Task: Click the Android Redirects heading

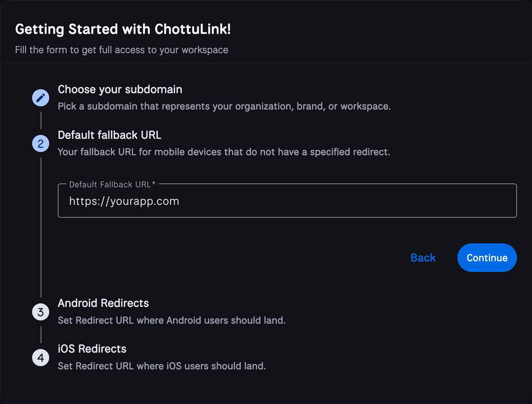Action: click(x=103, y=303)
